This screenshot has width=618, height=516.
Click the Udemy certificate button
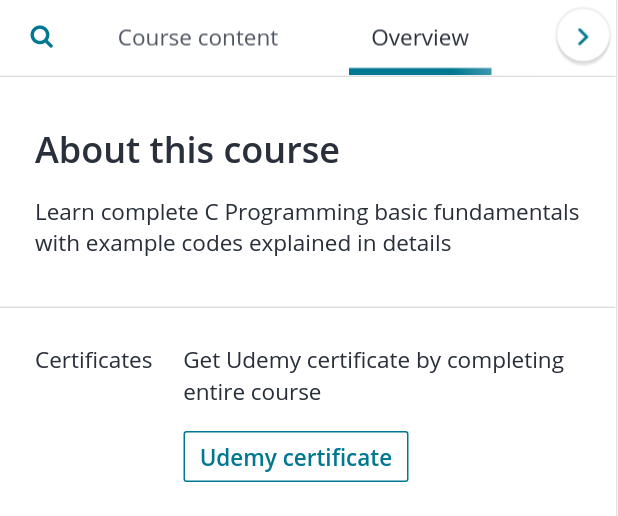pyautogui.click(x=296, y=456)
